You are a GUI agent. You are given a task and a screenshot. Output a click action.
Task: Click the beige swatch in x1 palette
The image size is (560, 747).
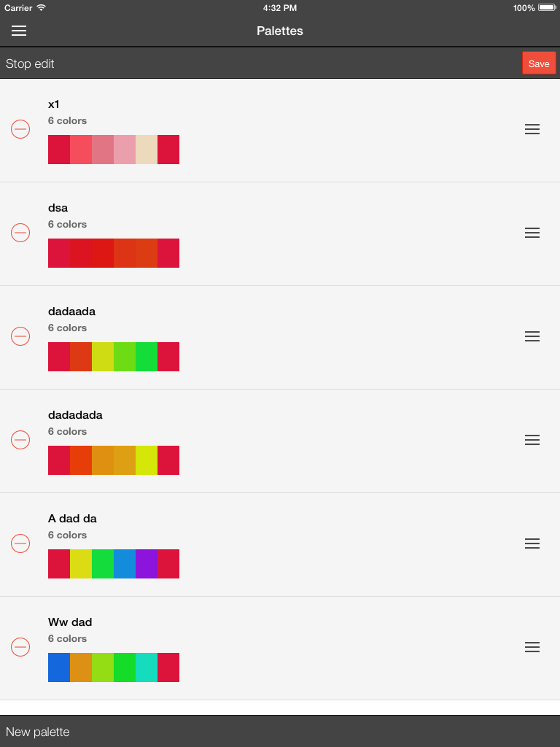[147, 150]
